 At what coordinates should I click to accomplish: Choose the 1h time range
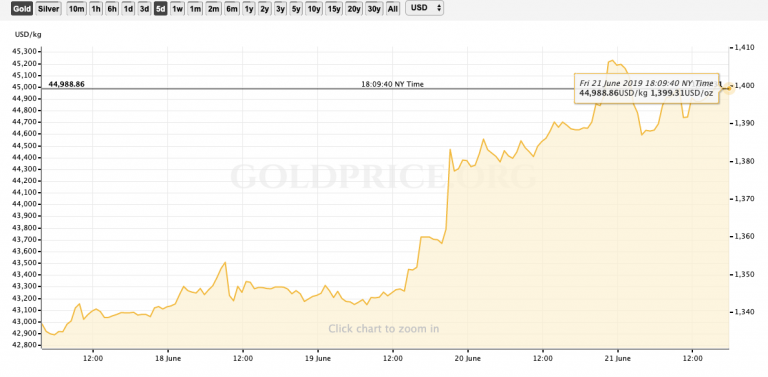(x=96, y=9)
